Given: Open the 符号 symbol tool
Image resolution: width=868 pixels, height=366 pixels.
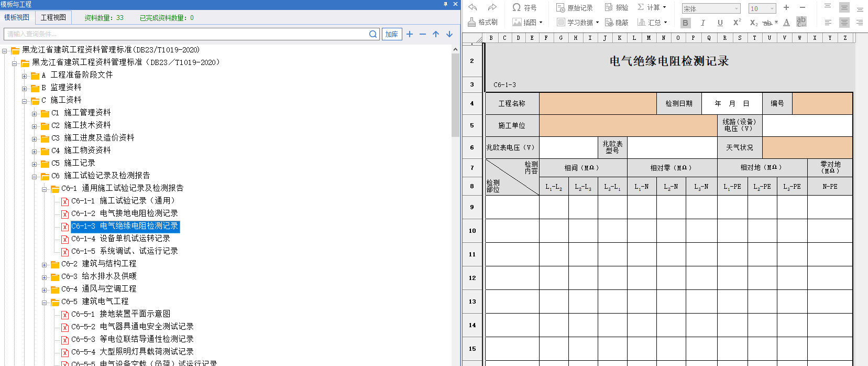Looking at the screenshot, I should click(x=524, y=7).
